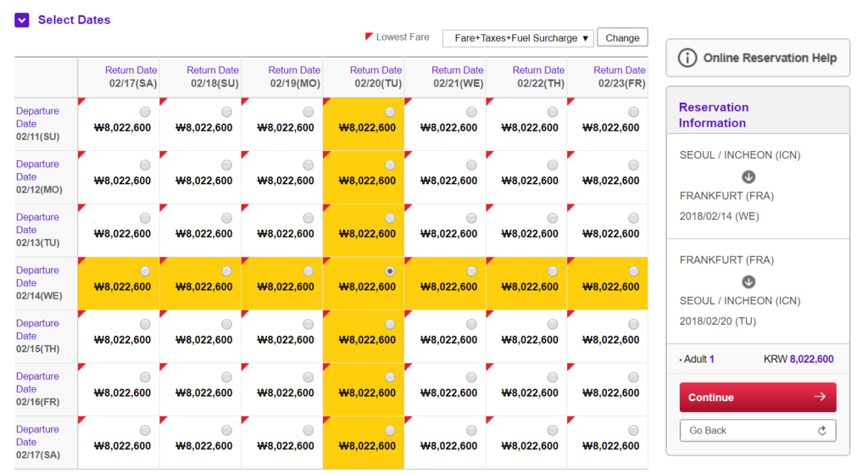Click the 2018/02/20 (TU) return date text

[x=717, y=321]
